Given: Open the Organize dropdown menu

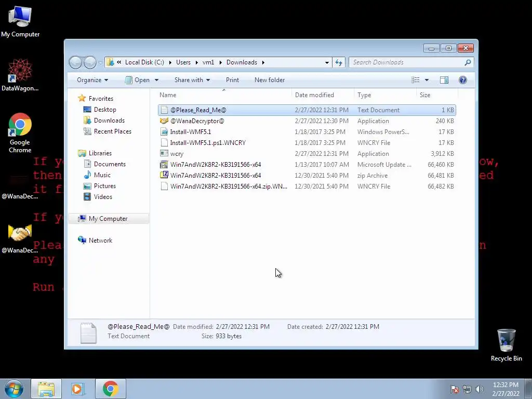Looking at the screenshot, I should [x=92, y=80].
